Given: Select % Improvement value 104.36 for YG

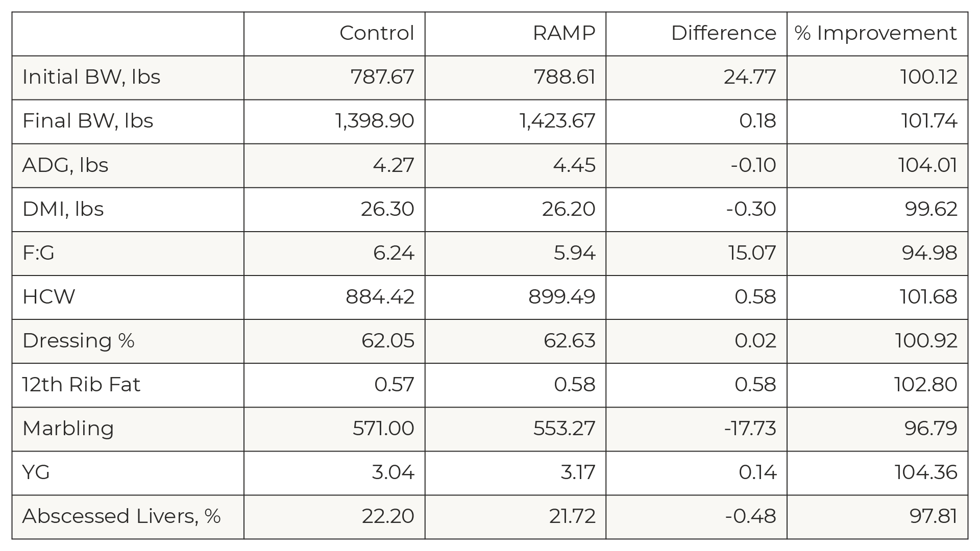Looking at the screenshot, I should [x=925, y=472].
